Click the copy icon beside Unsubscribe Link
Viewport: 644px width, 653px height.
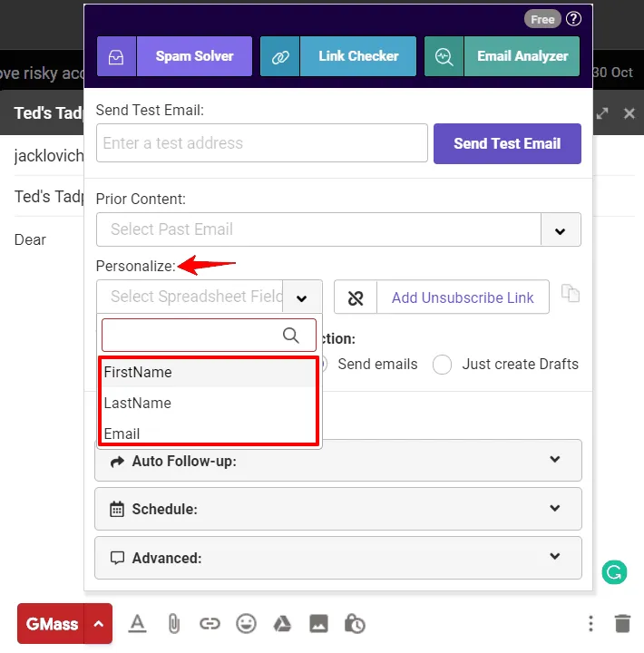pos(571,293)
